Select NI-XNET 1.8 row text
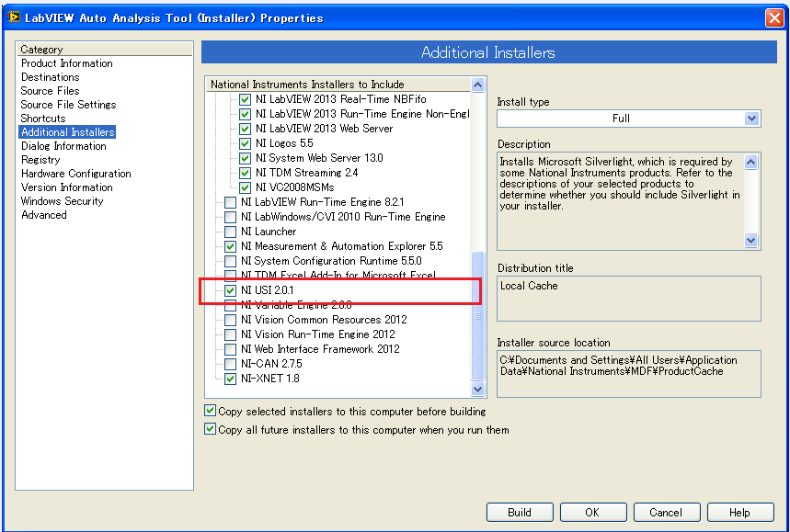The width and height of the screenshot is (790, 532). [x=270, y=379]
